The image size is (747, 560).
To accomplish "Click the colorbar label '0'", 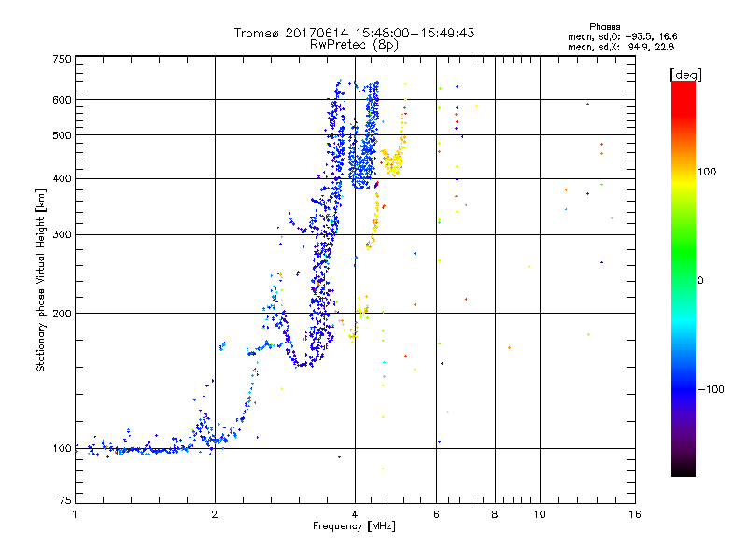I will tap(700, 280).
